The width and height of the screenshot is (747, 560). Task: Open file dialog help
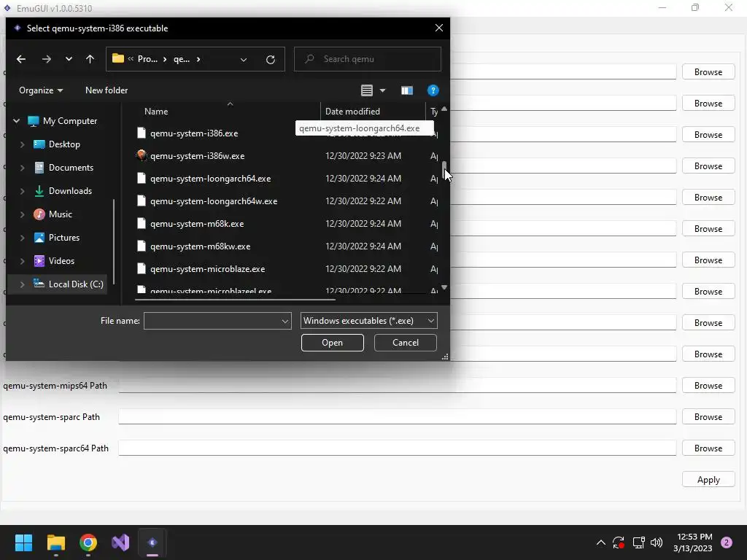coord(433,90)
